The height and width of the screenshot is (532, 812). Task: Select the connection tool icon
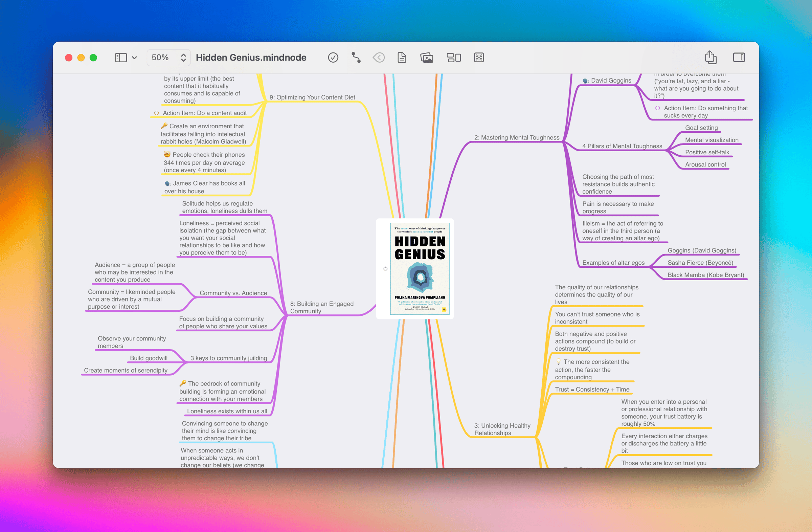pyautogui.click(x=356, y=57)
